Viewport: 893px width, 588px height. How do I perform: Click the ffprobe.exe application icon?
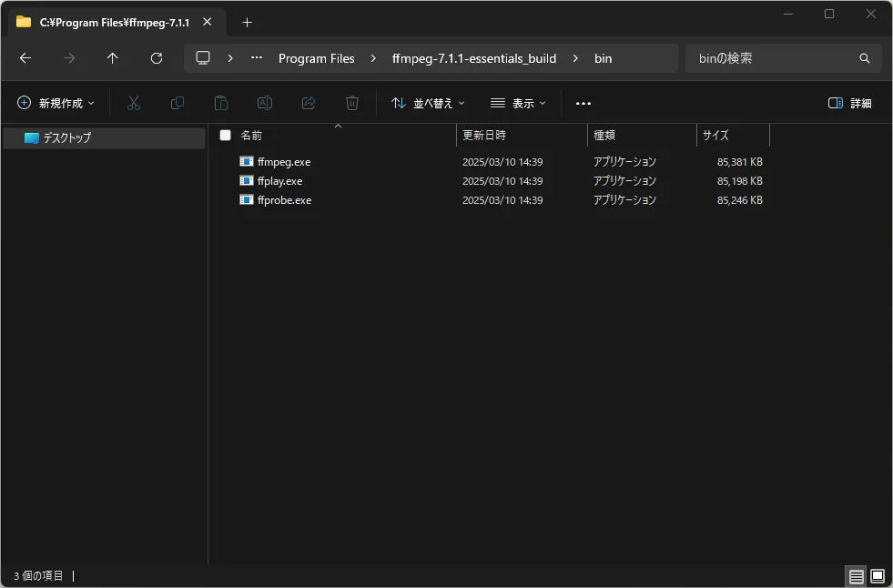(247, 200)
